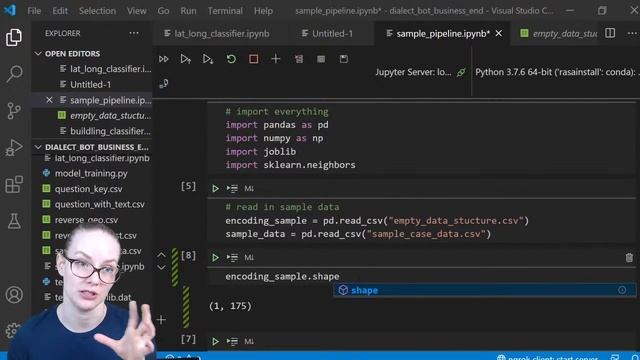This screenshot has height=360, width=640.
Task: Add a cell below using plus
Action: click(161, 320)
